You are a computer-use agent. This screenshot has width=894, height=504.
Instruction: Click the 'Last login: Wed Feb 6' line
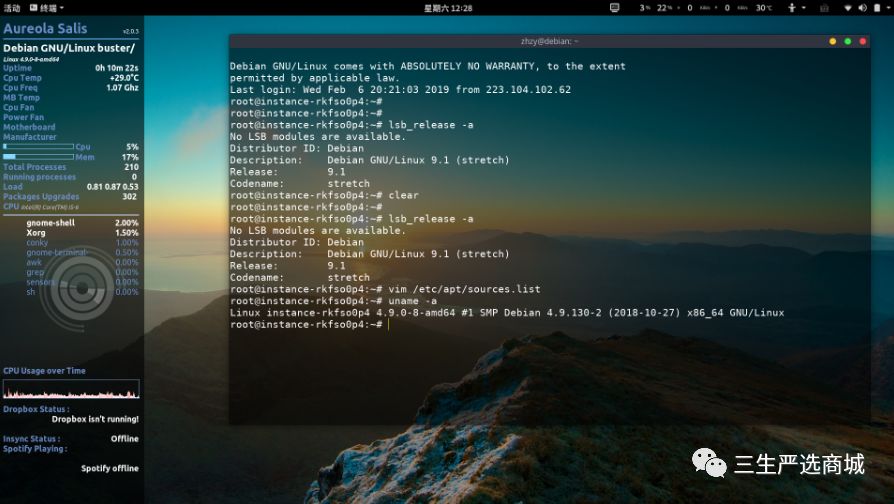click(x=400, y=90)
